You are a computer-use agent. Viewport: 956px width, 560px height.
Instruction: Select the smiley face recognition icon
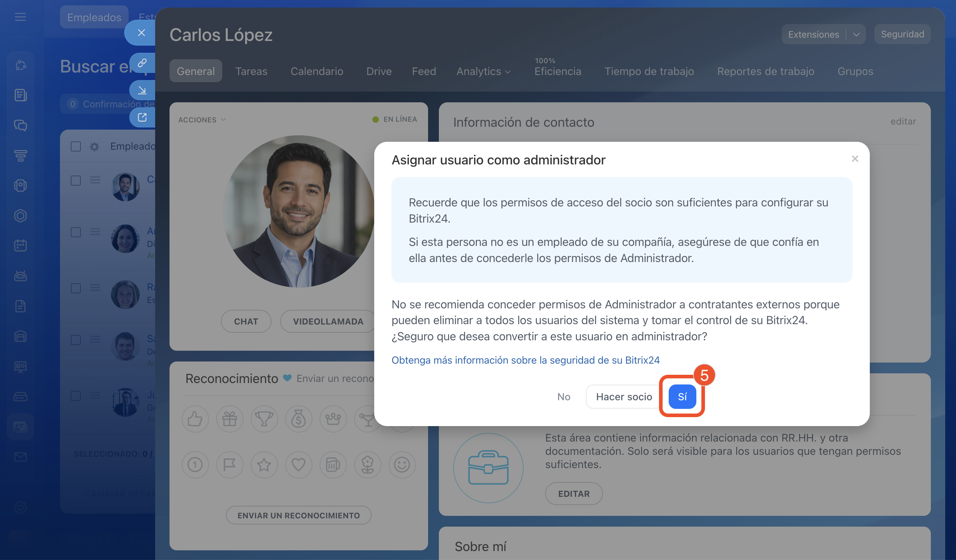click(x=402, y=465)
